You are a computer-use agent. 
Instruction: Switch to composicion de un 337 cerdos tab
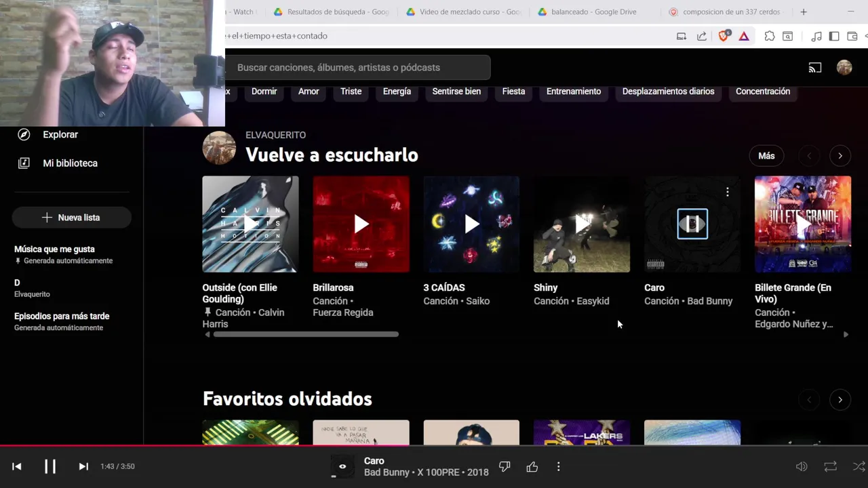pyautogui.click(x=726, y=12)
